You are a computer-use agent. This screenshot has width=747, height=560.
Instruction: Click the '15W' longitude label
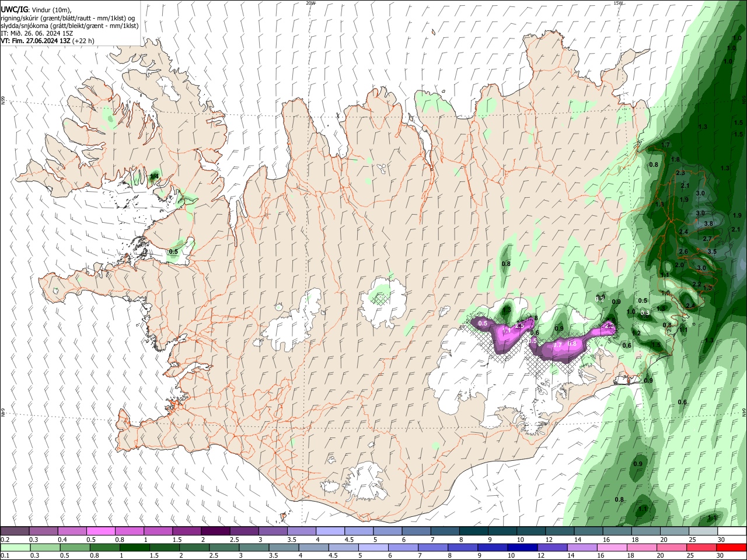(617, 3)
